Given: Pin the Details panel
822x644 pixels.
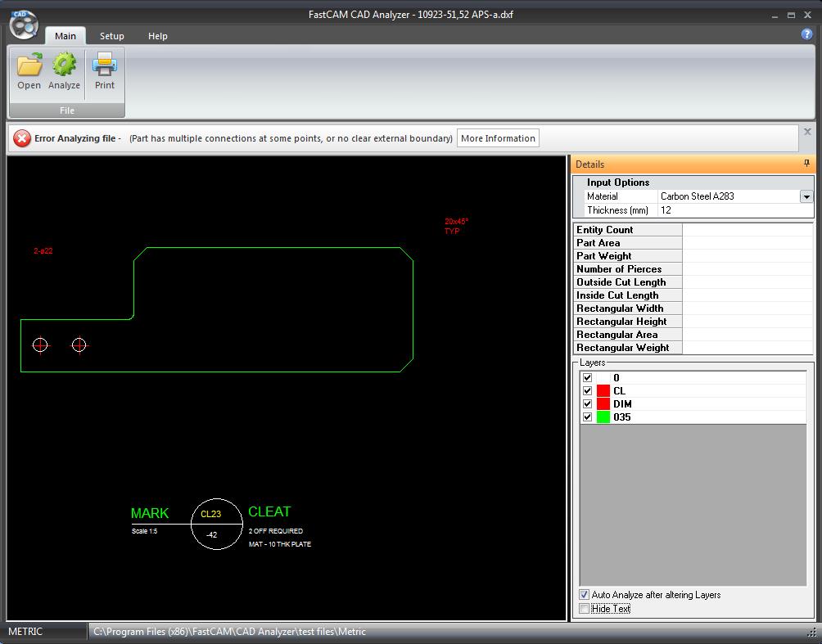Looking at the screenshot, I should pyautogui.click(x=806, y=164).
